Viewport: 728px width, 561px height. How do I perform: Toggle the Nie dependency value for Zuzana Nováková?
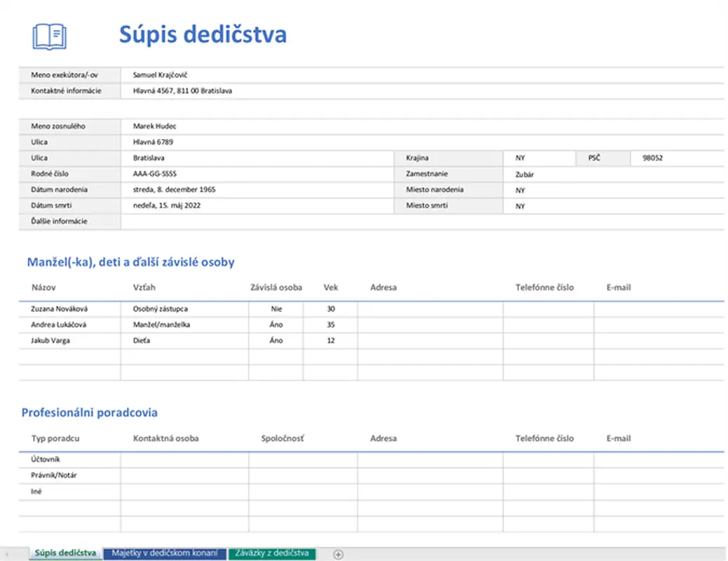pyautogui.click(x=276, y=309)
